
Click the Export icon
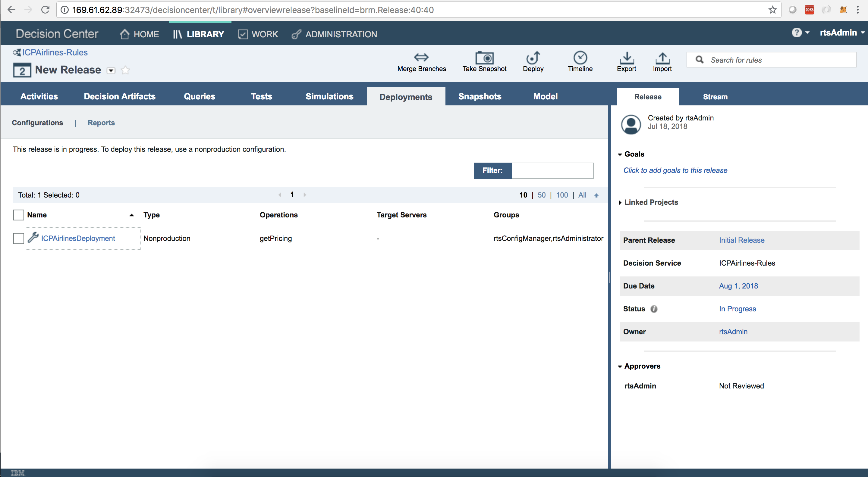coord(626,58)
